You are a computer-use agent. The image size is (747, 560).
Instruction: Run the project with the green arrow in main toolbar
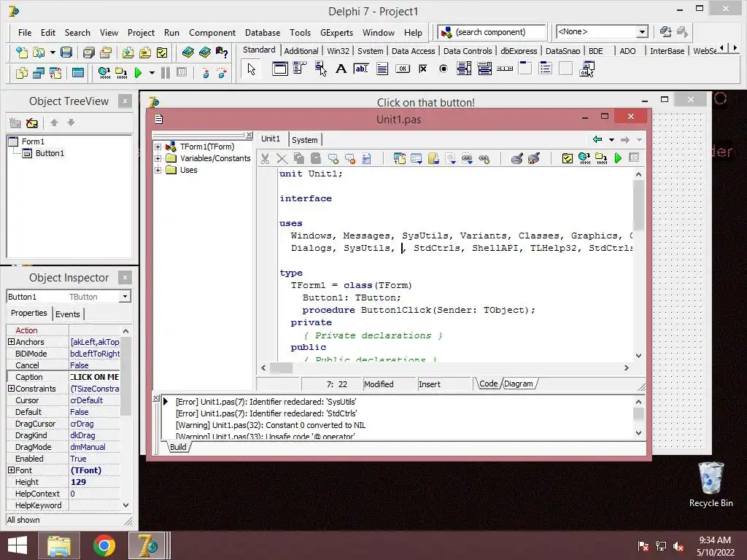tap(138, 73)
